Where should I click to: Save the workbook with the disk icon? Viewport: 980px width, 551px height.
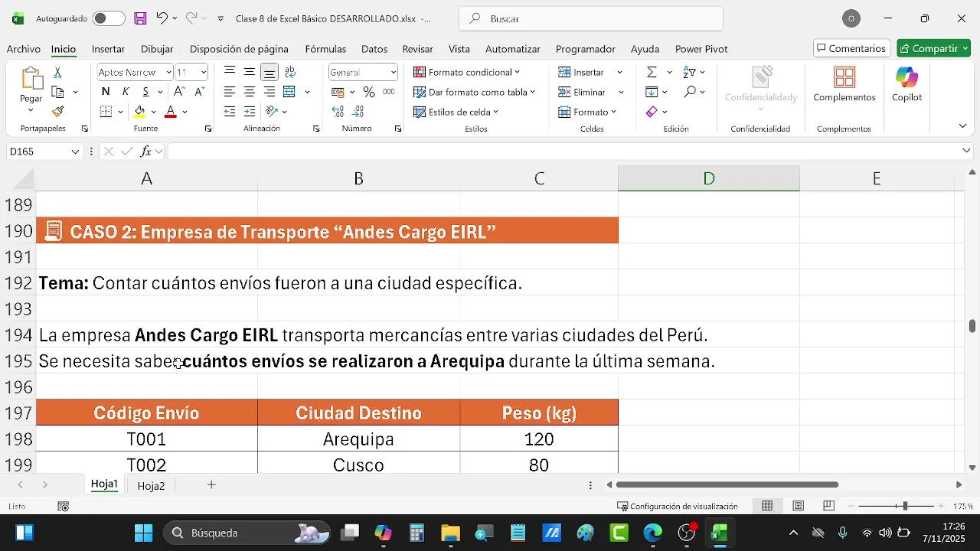pyautogui.click(x=140, y=18)
